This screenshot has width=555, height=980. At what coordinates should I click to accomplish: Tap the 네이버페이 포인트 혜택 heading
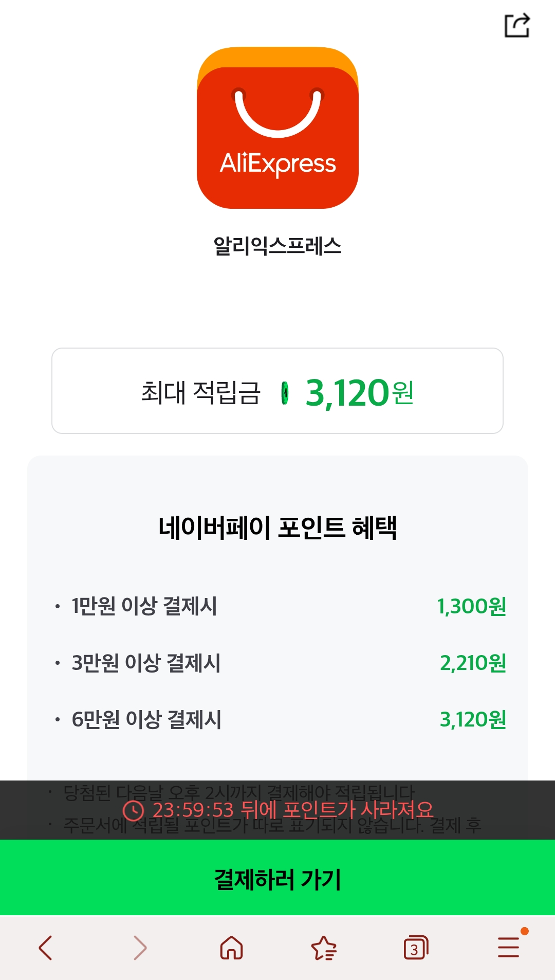point(277,528)
